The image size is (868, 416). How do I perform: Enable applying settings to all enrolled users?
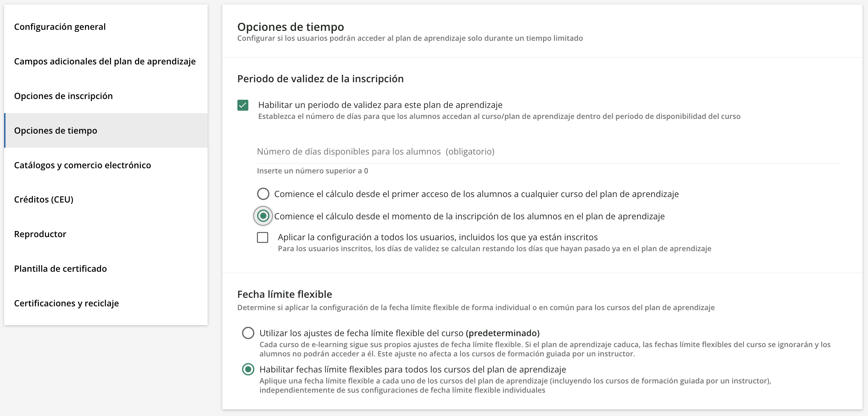pos(263,237)
